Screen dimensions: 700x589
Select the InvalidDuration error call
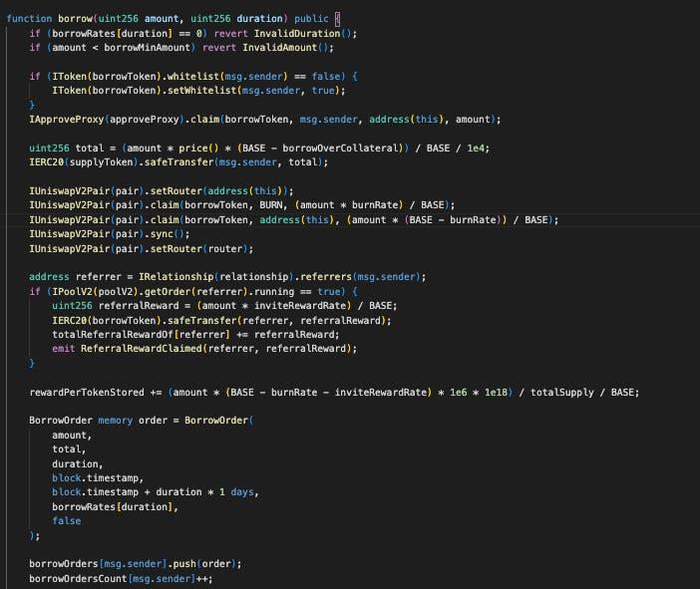point(315,33)
